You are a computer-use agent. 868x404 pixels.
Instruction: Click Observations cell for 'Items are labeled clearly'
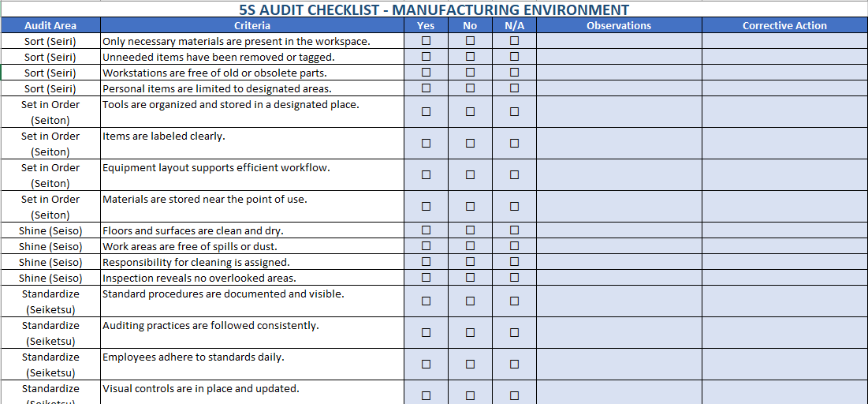coord(619,144)
